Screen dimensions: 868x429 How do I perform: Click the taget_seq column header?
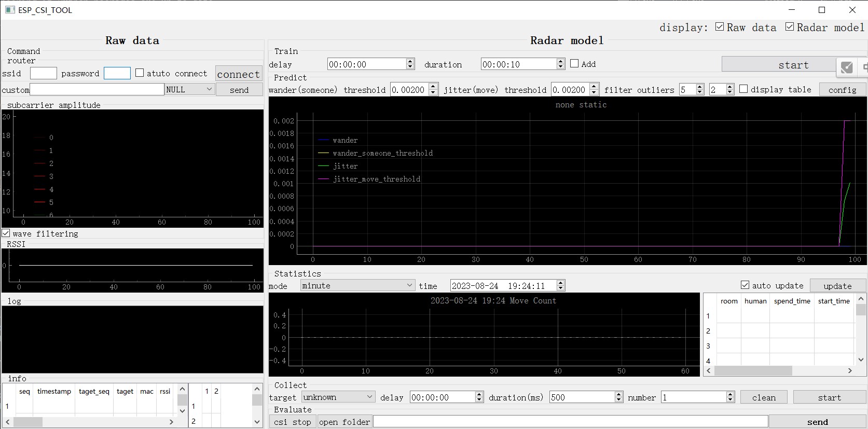pyautogui.click(x=94, y=391)
